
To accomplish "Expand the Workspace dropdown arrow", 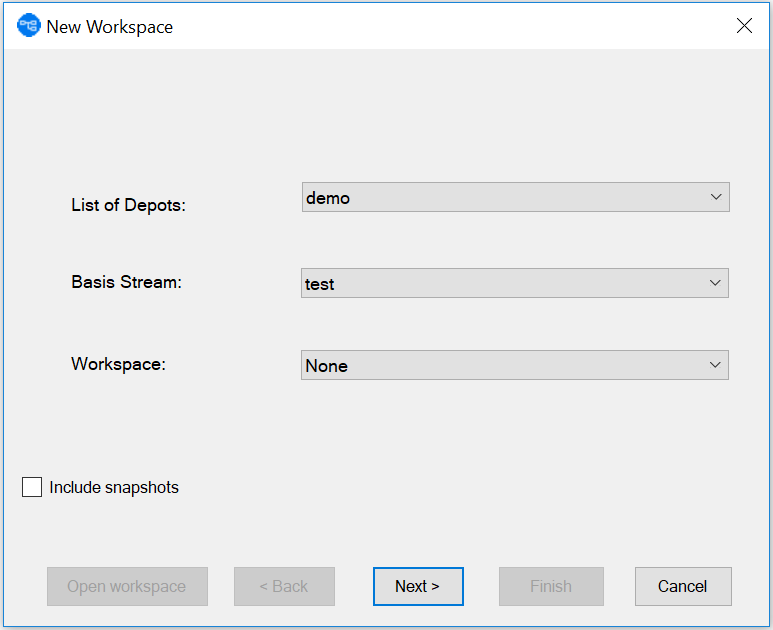I will tap(714, 365).
